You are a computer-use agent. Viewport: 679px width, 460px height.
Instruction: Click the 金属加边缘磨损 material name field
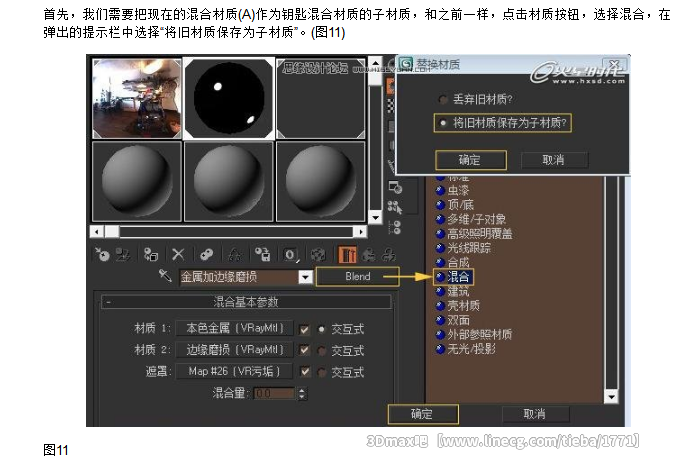[239, 277]
